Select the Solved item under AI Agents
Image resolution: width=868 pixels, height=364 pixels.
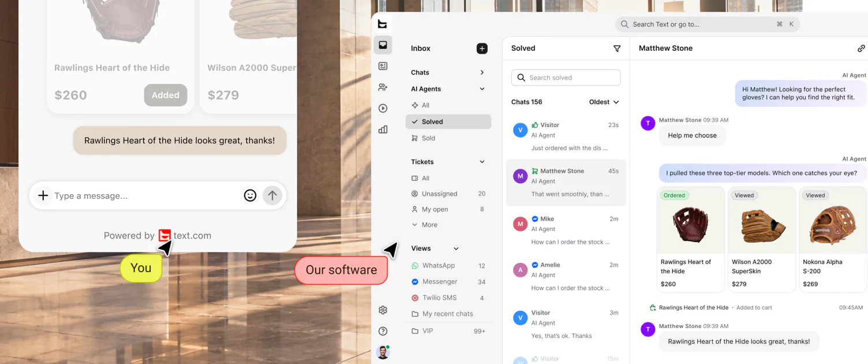[x=448, y=122]
